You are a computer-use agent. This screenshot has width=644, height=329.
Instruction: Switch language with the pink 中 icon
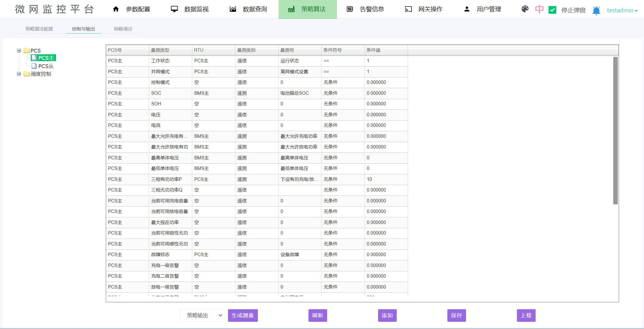[x=539, y=9]
